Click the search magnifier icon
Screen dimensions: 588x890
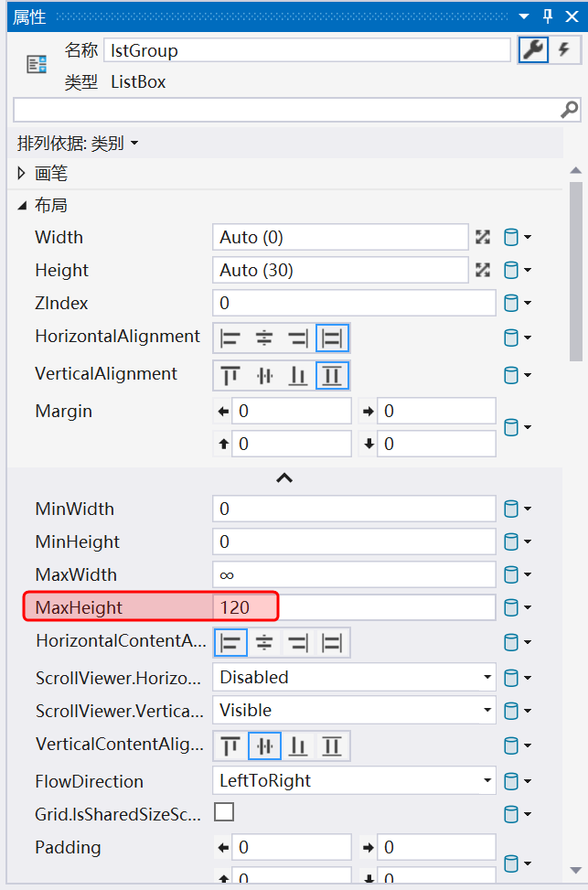pyautogui.click(x=568, y=110)
